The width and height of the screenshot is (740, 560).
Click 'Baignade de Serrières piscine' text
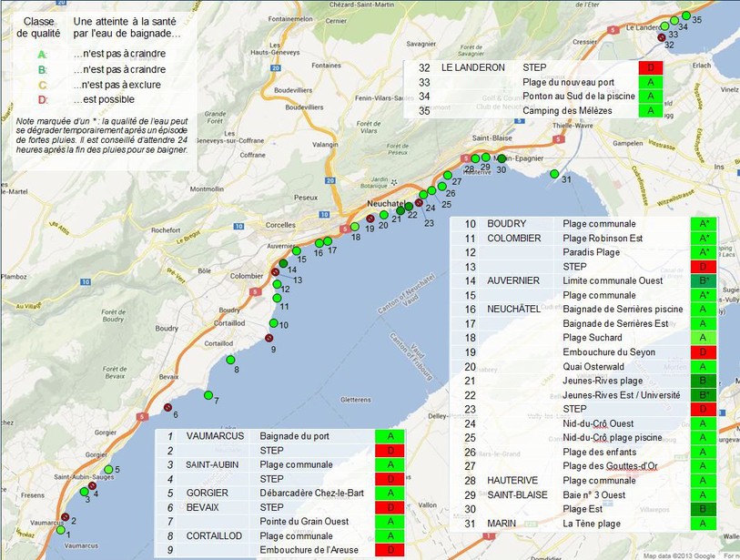(623, 310)
